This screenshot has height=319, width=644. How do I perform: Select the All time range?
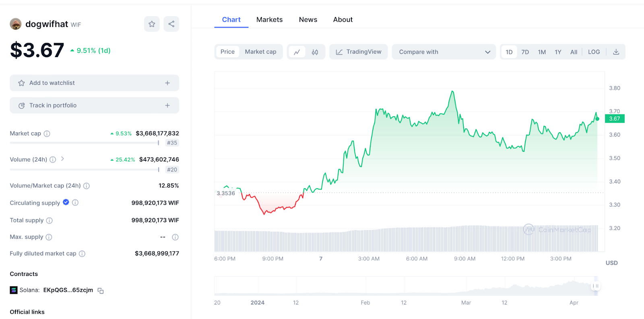point(574,52)
